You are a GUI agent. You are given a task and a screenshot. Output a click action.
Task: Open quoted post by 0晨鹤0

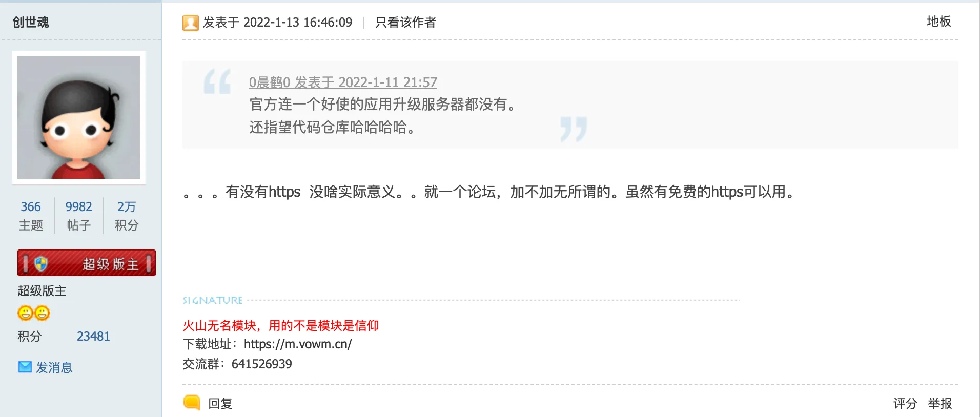pyautogui.click(x=343, y=82)
